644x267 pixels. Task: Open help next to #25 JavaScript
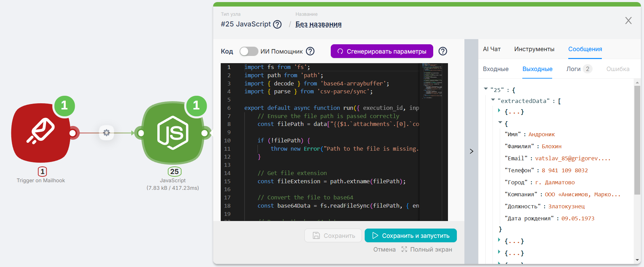(278, 24)
